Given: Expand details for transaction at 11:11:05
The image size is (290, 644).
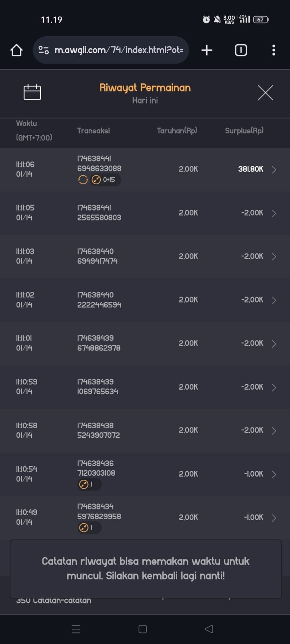Looking at the screenshot, I should (274, 213).
